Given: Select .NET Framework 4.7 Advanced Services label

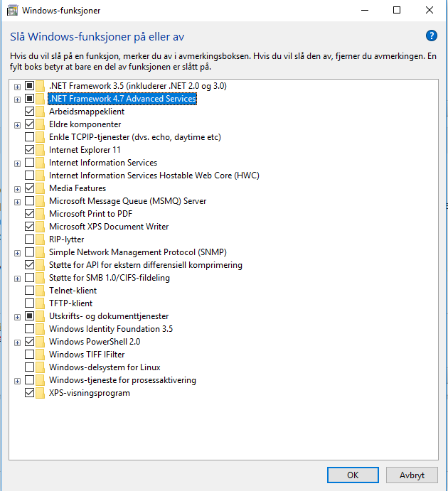Looking at the screenshot, I should click(x=122, y=99).
